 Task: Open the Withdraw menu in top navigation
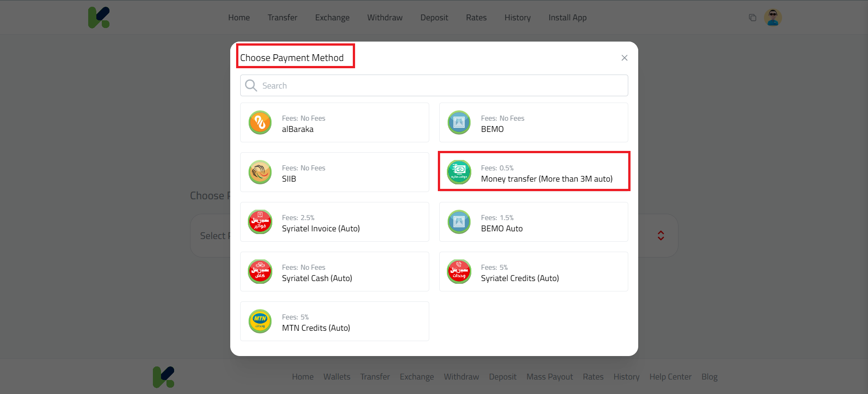tap(385, 18)
